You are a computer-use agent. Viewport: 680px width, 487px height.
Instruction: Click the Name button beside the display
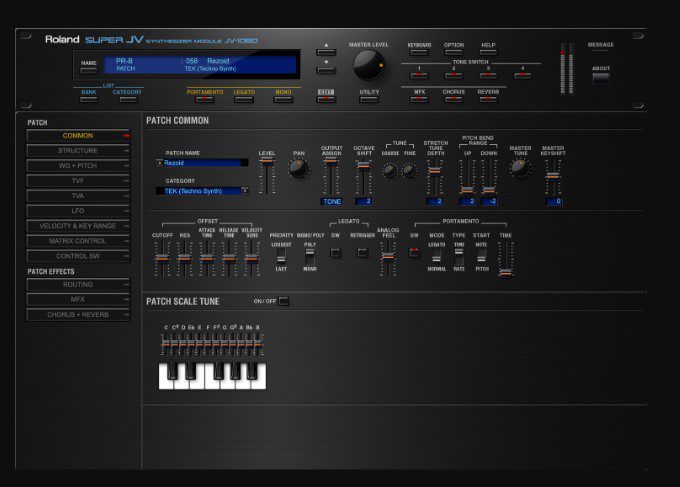89,70
